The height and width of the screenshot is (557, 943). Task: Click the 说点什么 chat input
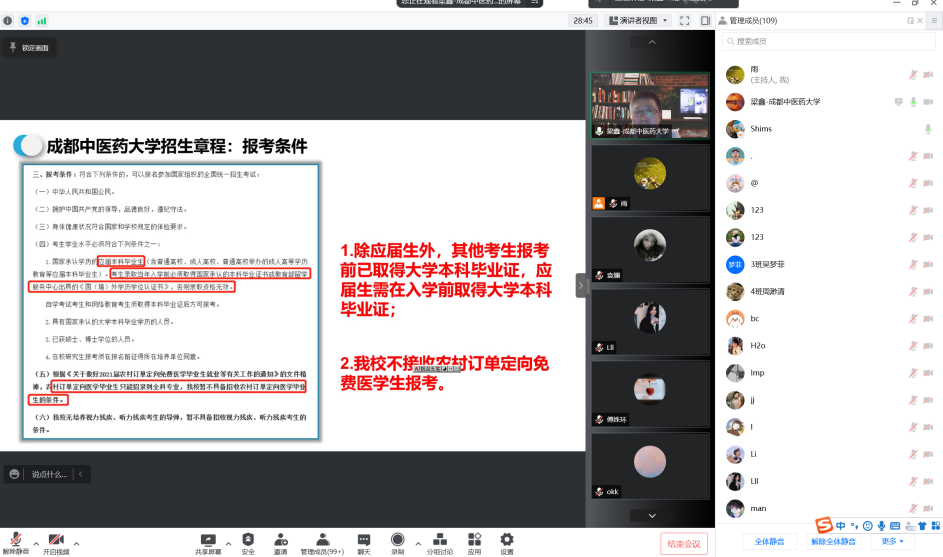(x=49, y=474)
